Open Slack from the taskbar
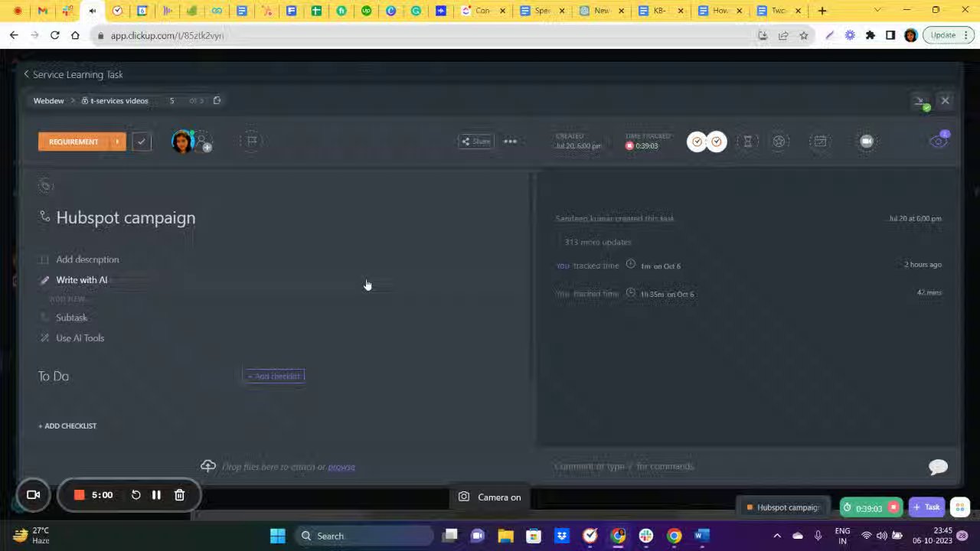Image resolution: width=980 pixels, height=551 pixels. click(646, 536)
